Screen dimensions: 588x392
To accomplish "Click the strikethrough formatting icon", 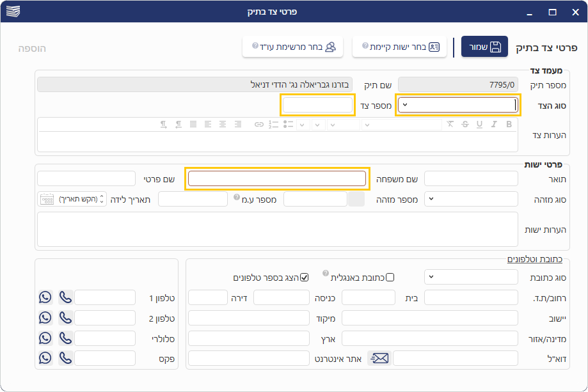I will (465, 124).
